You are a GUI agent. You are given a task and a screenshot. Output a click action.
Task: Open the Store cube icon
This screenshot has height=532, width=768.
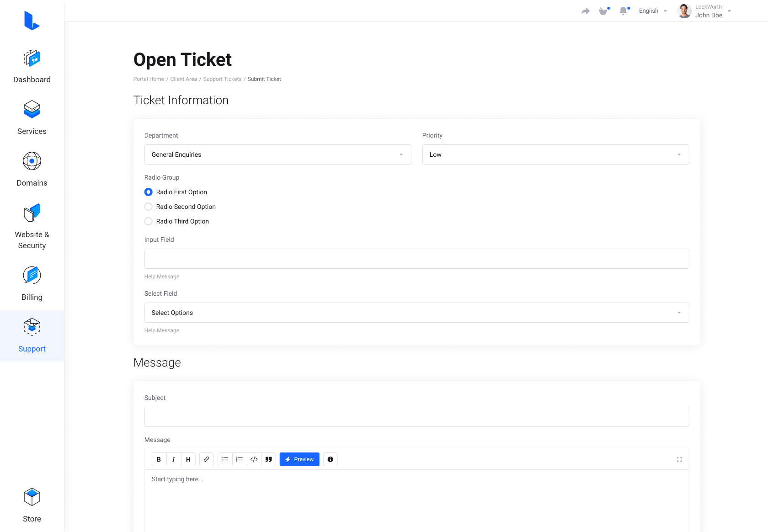tap(32, 497)
